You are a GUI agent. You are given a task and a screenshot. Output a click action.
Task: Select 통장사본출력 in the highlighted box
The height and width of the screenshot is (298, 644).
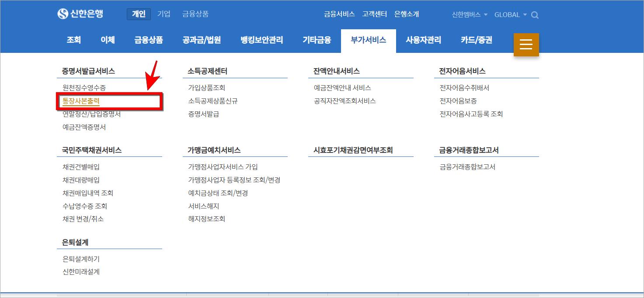point(81,101)
